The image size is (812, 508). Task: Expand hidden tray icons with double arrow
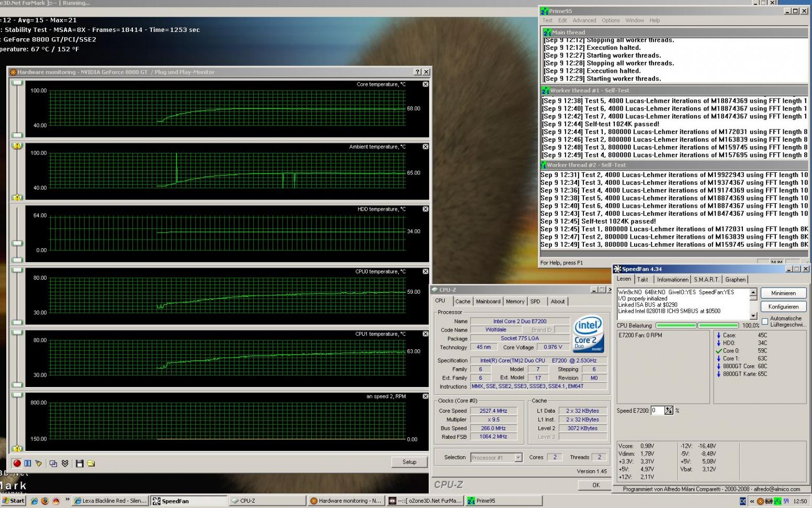(x=752, y=502)
